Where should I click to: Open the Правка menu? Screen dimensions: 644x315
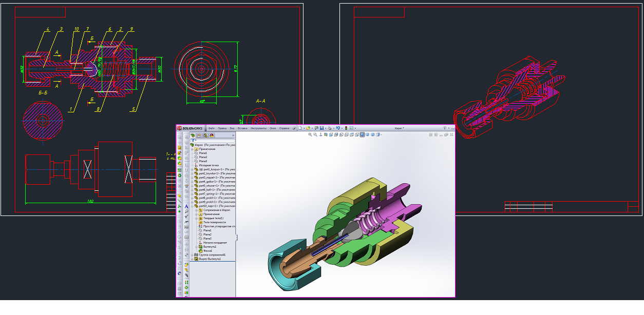222,128
